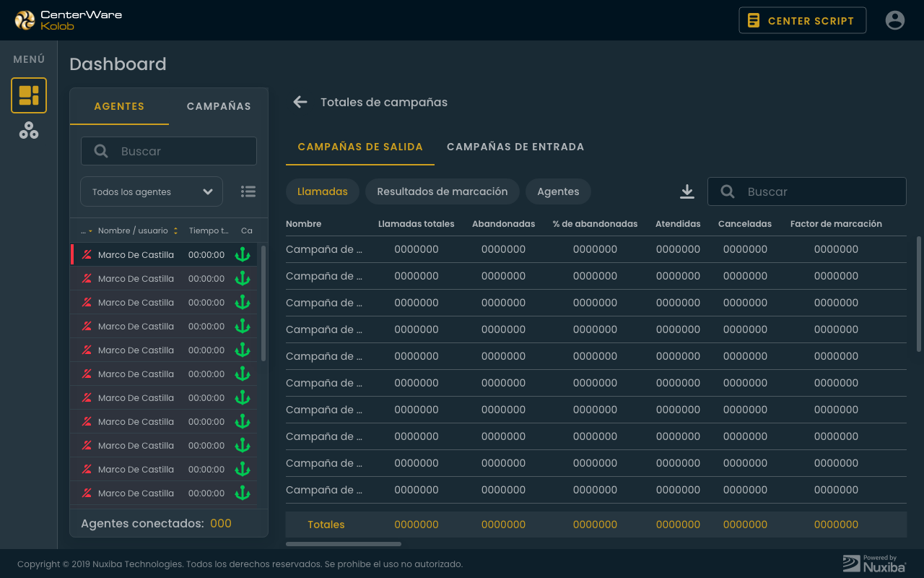Click the Tiempo t... column header in agents list
This screenshot has height=578, width=924.
click(x=209, y=230)
